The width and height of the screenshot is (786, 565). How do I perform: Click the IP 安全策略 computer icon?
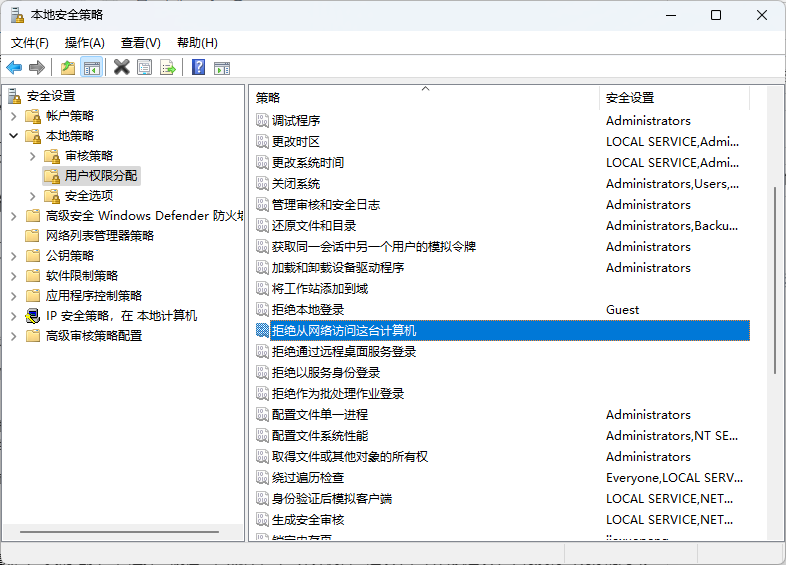tap(33, 316)
